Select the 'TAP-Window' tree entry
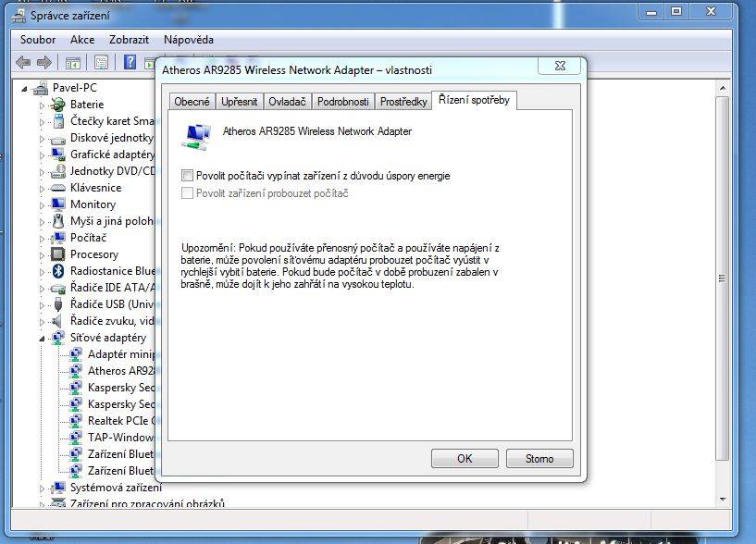The height and width of the screenshot is (544, 756). 121,438
